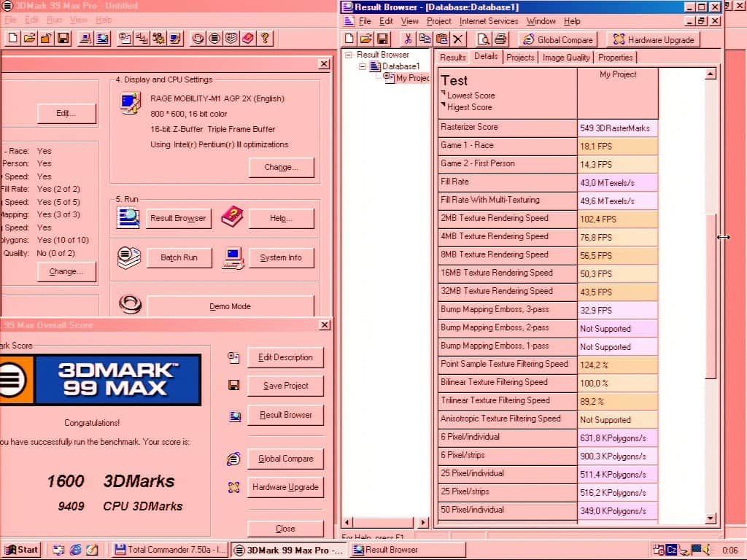Click details table scrollbar down arrow
Screen dimensions: 747x560
click(x=710, y=518)
